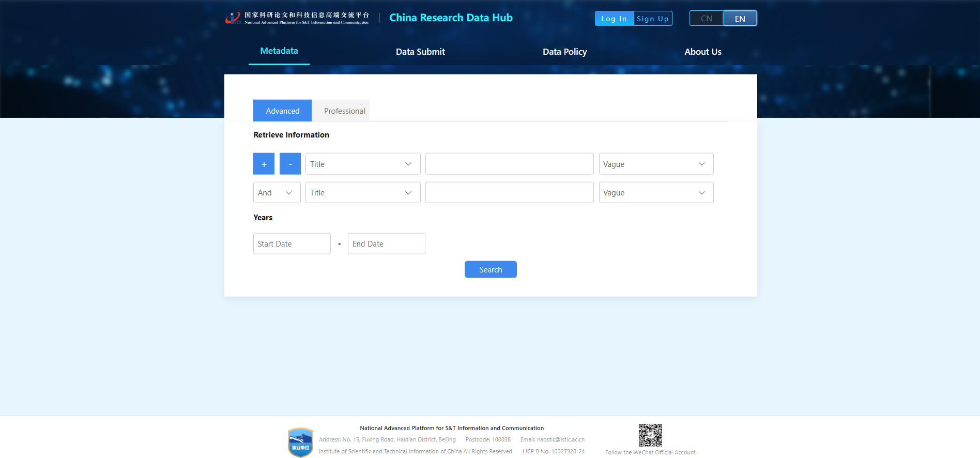This screenshot has height=458, width=980.
Task: Click the plus button to add row
Action: coord(264,164)
